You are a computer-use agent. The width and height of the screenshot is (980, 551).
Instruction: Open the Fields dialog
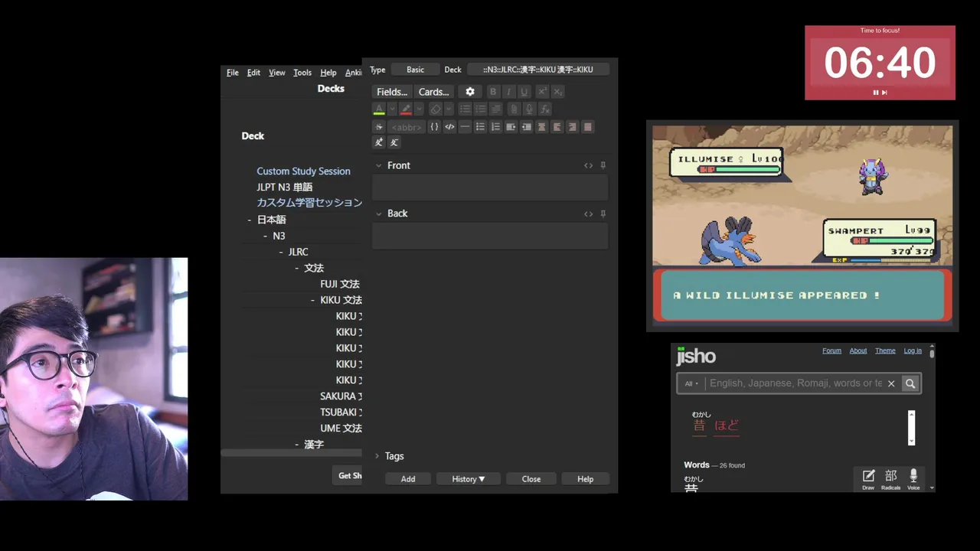(x=392, y=92)
